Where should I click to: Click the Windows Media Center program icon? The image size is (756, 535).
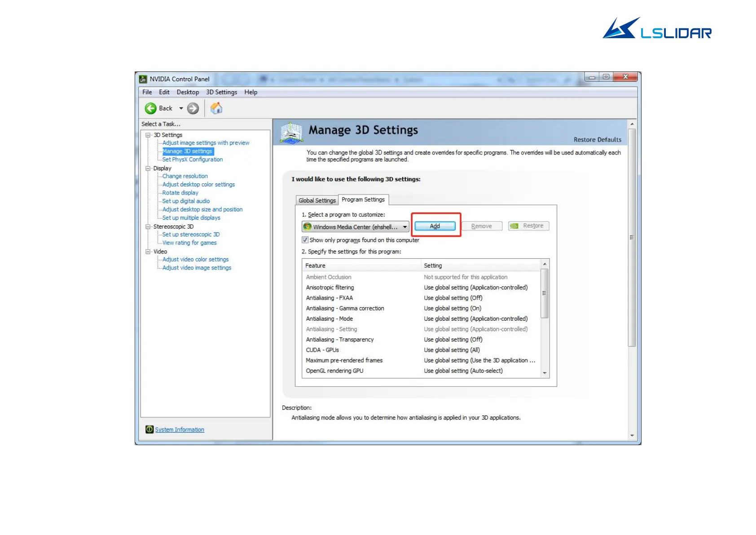click(x=308, y=226)
